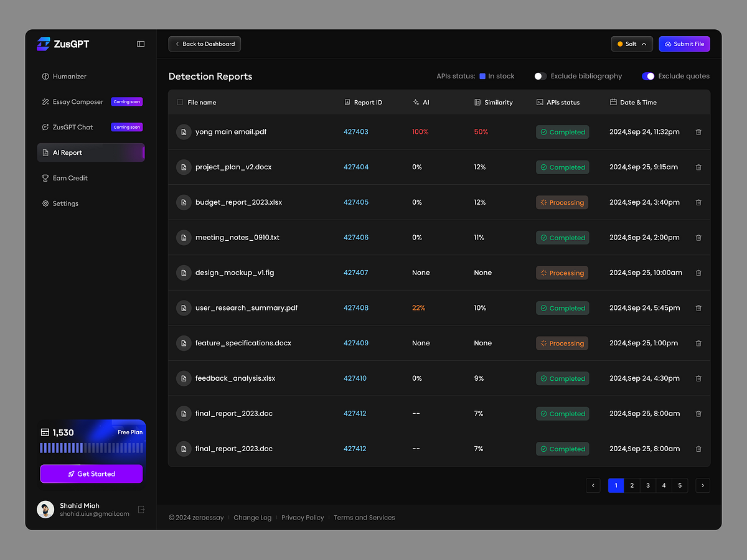747x560 pixels.
Task: Click file icon beside yong main email.pdf
Action: (x=184, y=132)
